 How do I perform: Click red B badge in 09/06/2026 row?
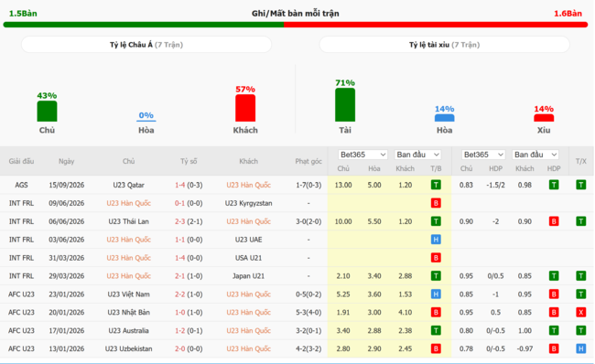point(436,203)
